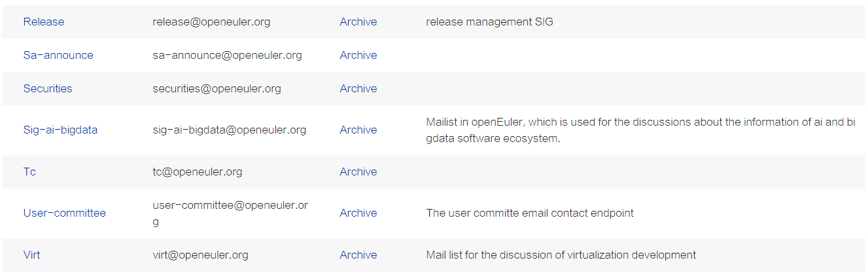View the Archive for the Sa-announce list
This screenshot has height=277, width=868.
click(x=358, y=55)
